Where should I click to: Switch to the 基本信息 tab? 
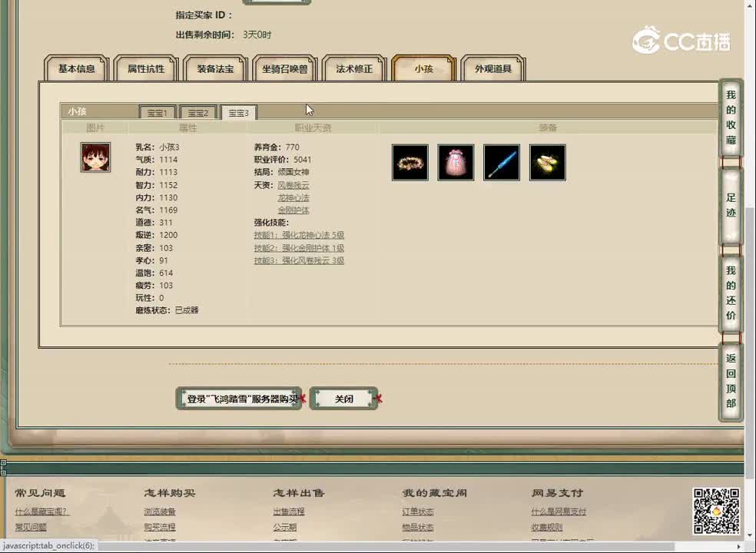76,69
